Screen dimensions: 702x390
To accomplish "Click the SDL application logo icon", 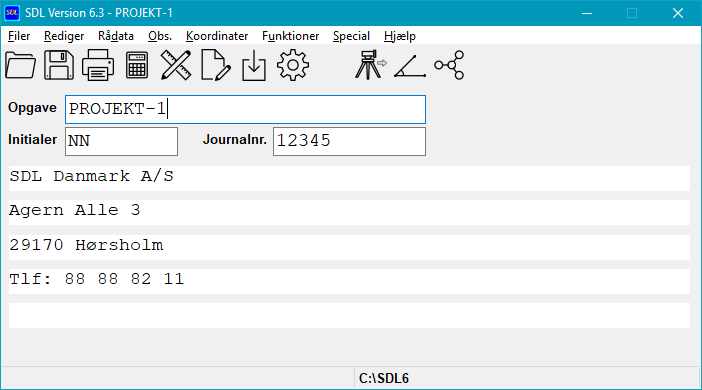I will pyautogui.click(x=12, y=13).
